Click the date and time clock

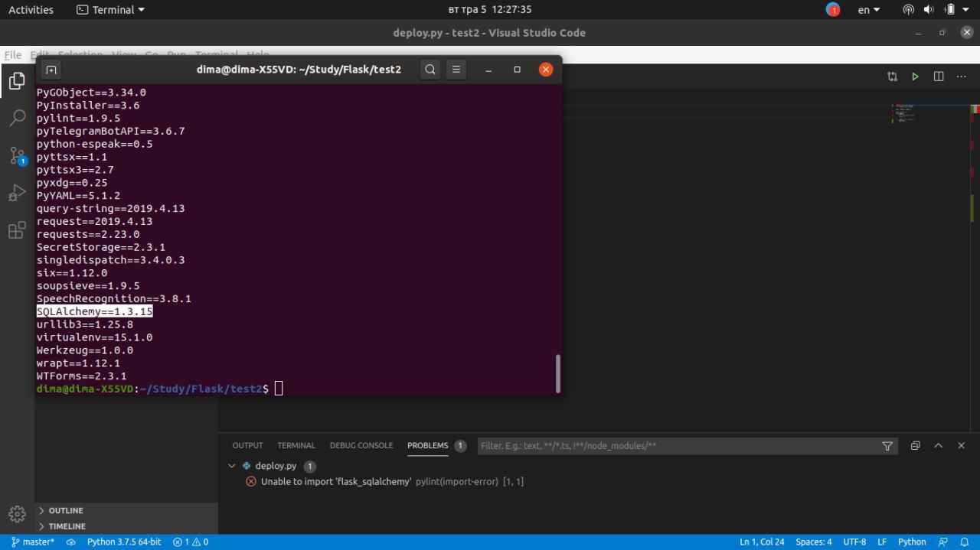coord(490,10)
